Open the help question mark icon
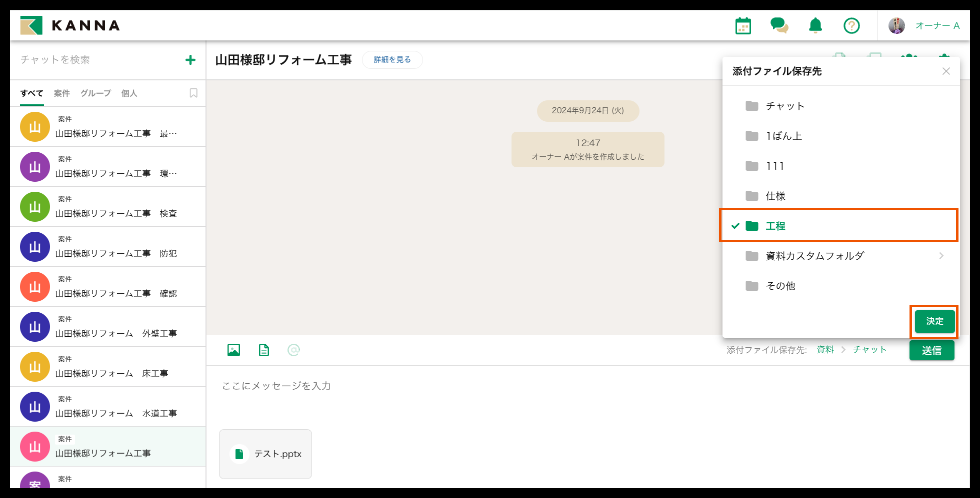 tap(851, 26)
